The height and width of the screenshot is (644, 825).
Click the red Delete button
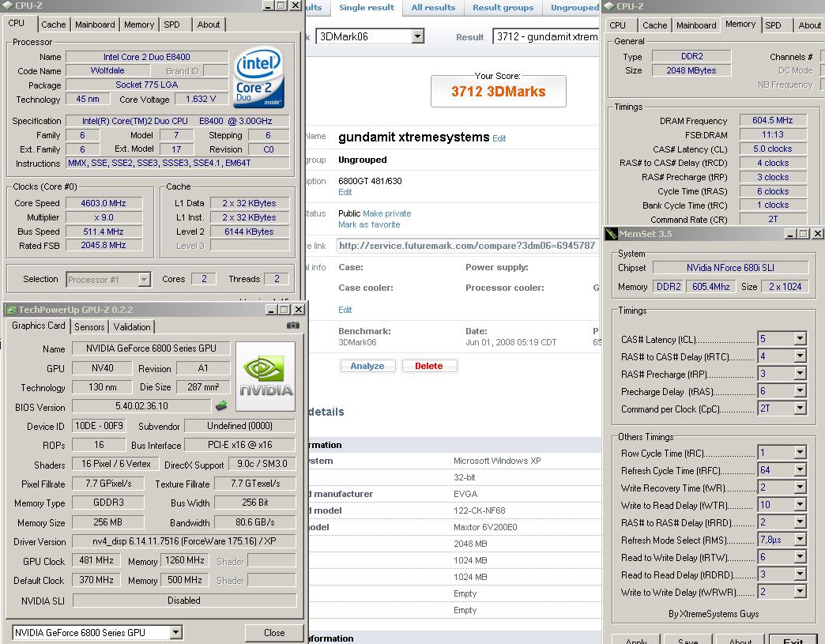[x=429, y=366]
